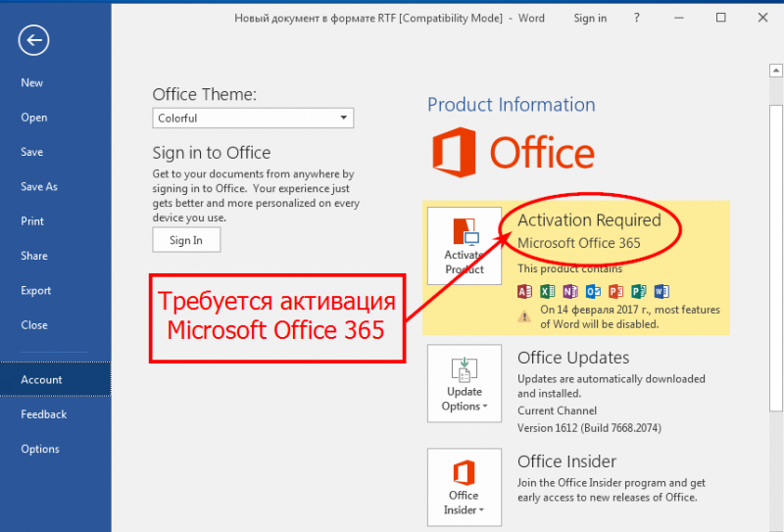Image resolution: width=784 pixels, height=532 pixels.
Task: Choose Save in the left sidebar
Action: (32, 152)
